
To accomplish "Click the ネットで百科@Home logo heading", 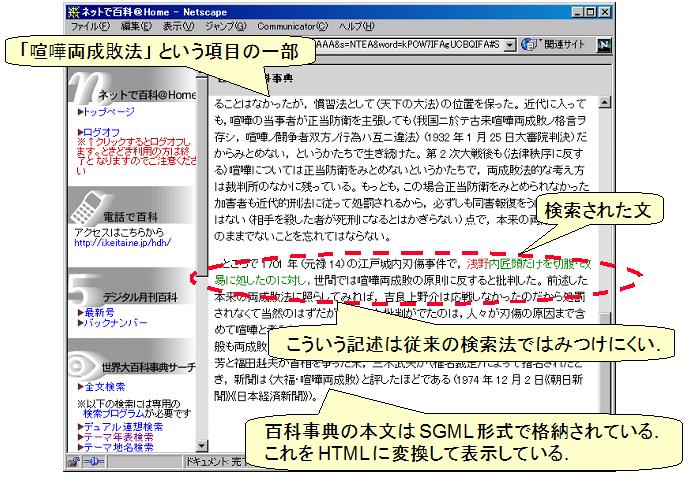I will coord(147,95).
